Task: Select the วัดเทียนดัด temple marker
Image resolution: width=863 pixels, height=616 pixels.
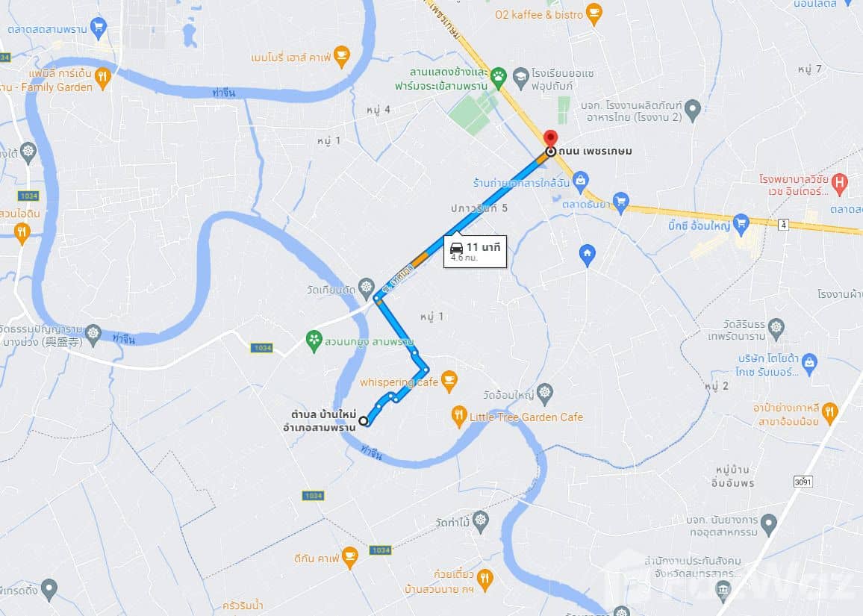Action: point(366,288)
